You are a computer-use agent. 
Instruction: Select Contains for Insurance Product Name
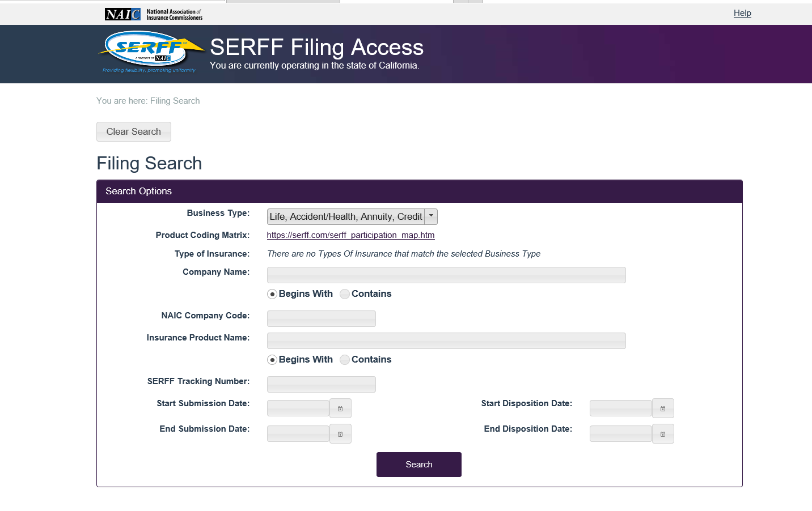[345, 360]
